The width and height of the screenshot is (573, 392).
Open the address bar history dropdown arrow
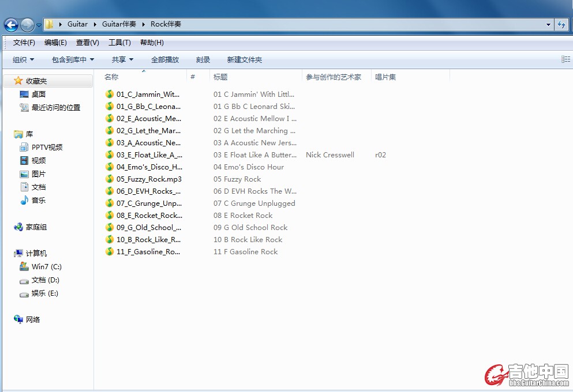point(548,24)
